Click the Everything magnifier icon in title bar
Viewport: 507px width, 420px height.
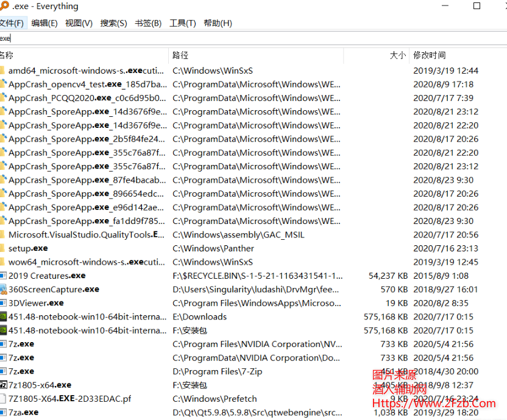tap(4, 5)
